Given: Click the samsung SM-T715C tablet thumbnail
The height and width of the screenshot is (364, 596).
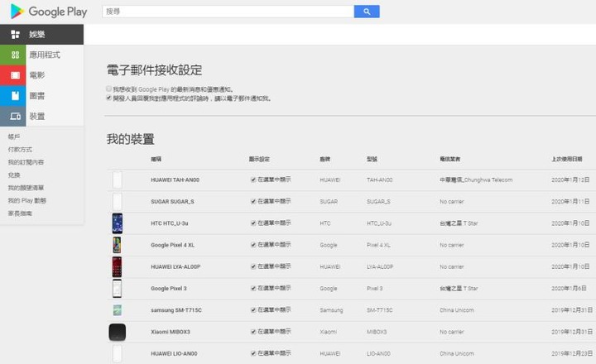Looking at the screenshot, I should tap(118, 310).
